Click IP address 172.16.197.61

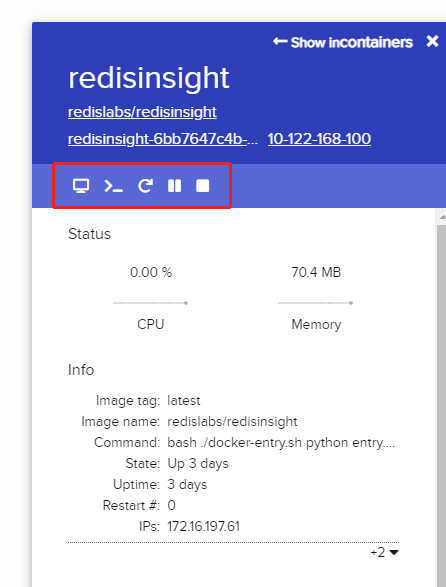(203, 526)
